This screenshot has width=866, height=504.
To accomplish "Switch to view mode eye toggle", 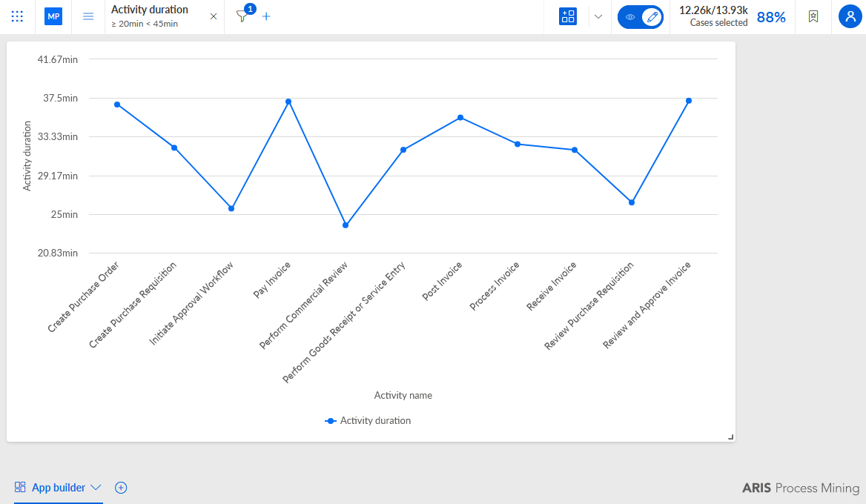I will [x=630, y=17].
